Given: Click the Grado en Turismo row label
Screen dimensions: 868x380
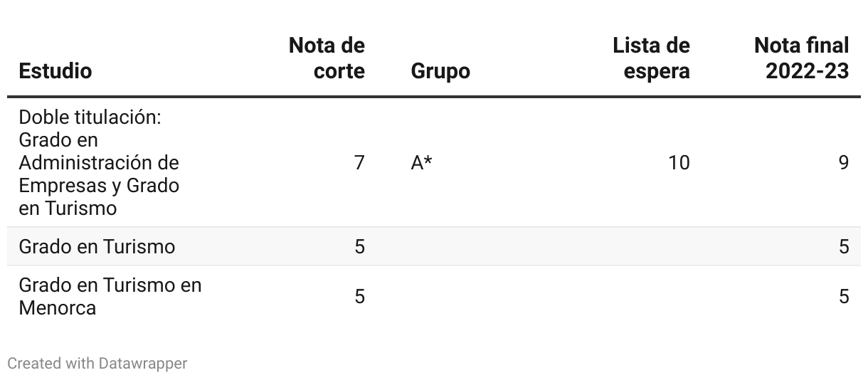Looking at the screenshot, I should click(x=97, y=247).
